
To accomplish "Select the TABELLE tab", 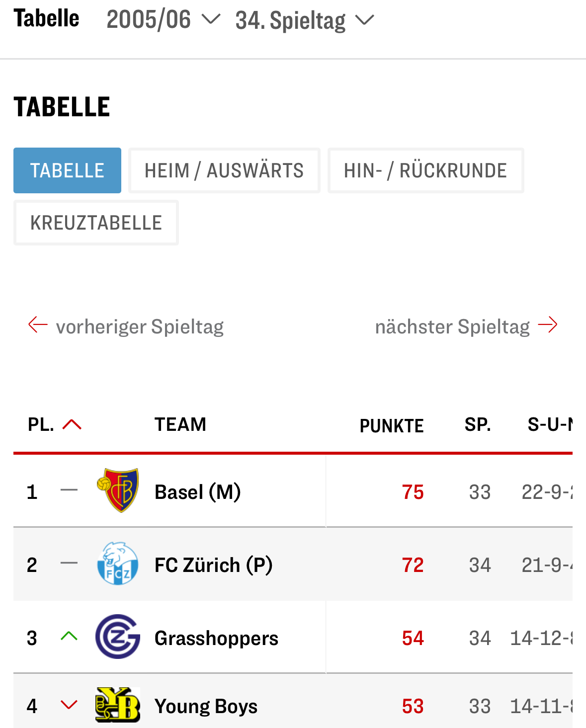I will [x=67, y=170].
